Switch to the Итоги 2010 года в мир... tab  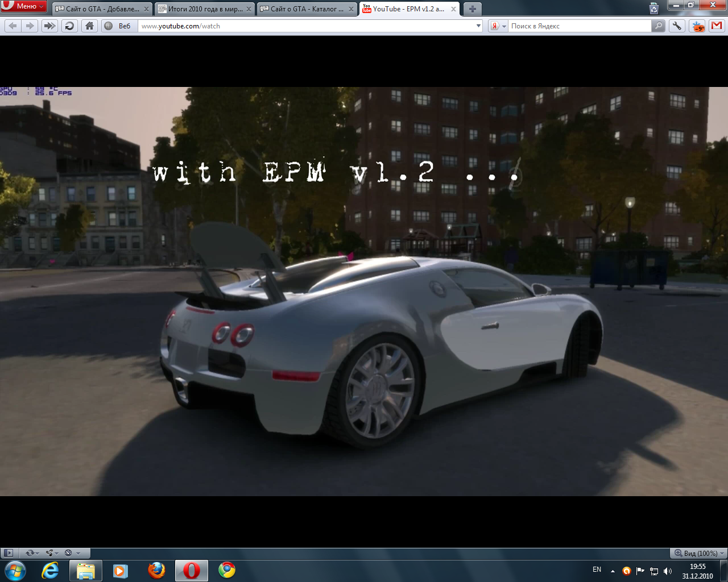click(x=204, y=9)
